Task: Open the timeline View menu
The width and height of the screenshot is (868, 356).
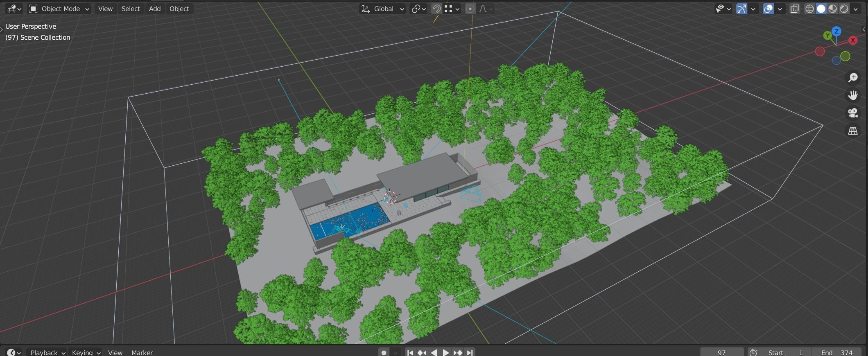Action: coord(115,352)
